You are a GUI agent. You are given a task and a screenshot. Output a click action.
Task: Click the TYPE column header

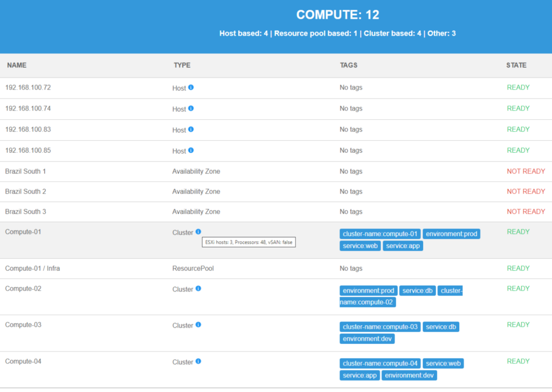coord(182,65)
